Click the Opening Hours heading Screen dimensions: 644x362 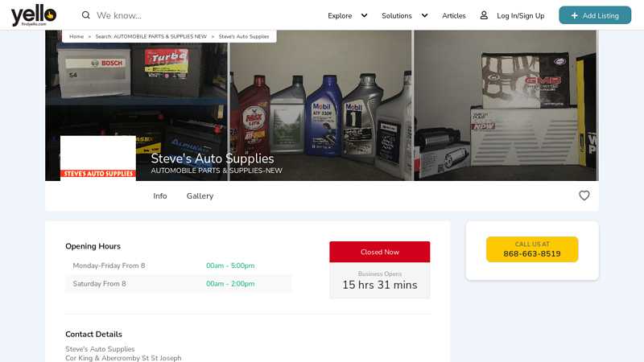tap(93, 246)
